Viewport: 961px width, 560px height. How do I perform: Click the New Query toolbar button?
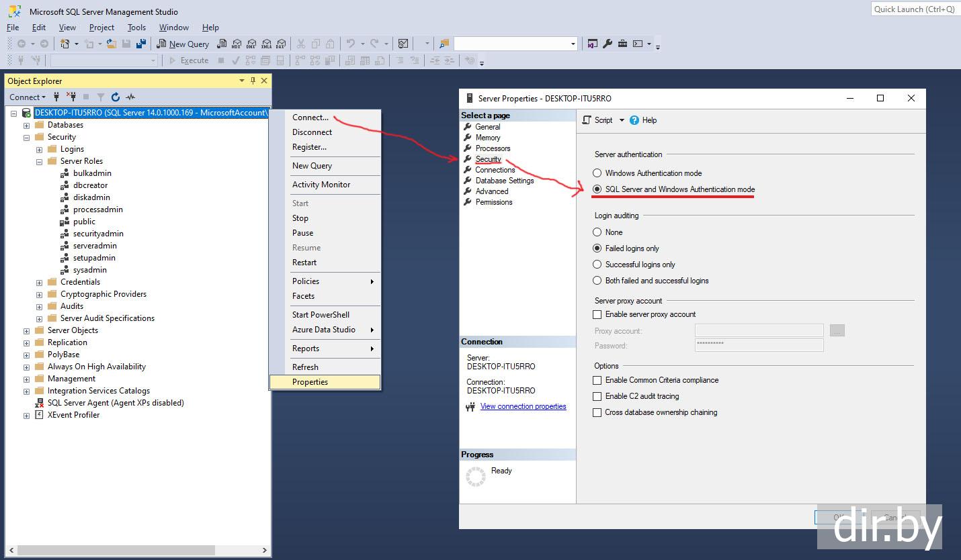click(183, 44)
